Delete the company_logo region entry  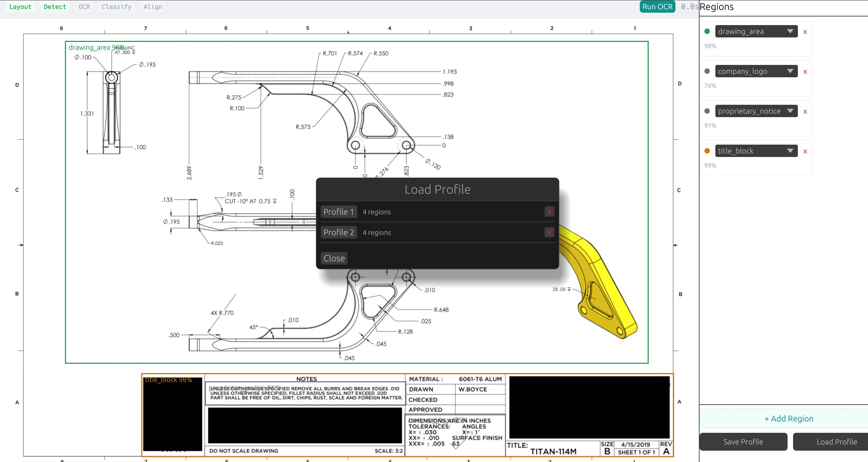[x=805, y=72]
